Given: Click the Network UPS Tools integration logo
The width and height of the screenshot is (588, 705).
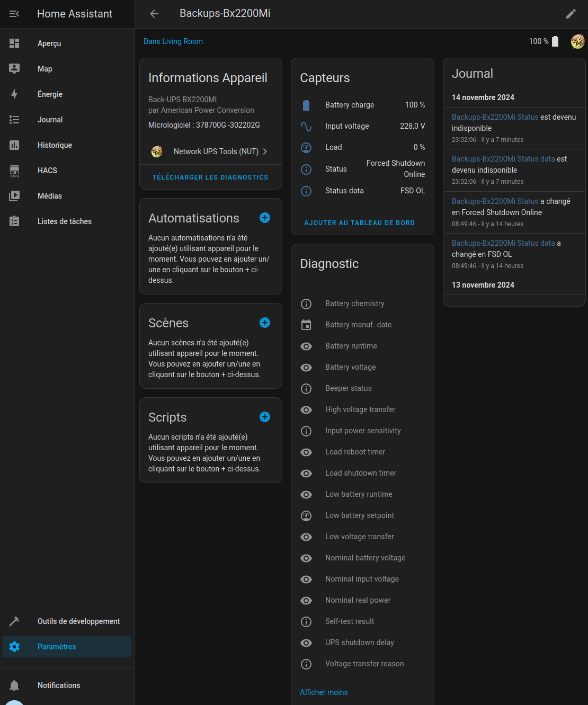Looking at the screenshot, I should pos(157,151).
